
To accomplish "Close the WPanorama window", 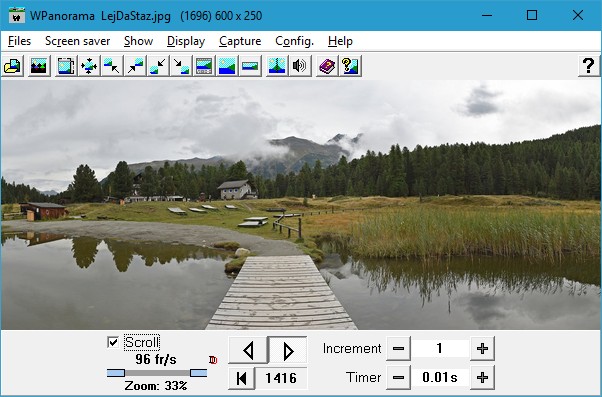I will (578, 15).
